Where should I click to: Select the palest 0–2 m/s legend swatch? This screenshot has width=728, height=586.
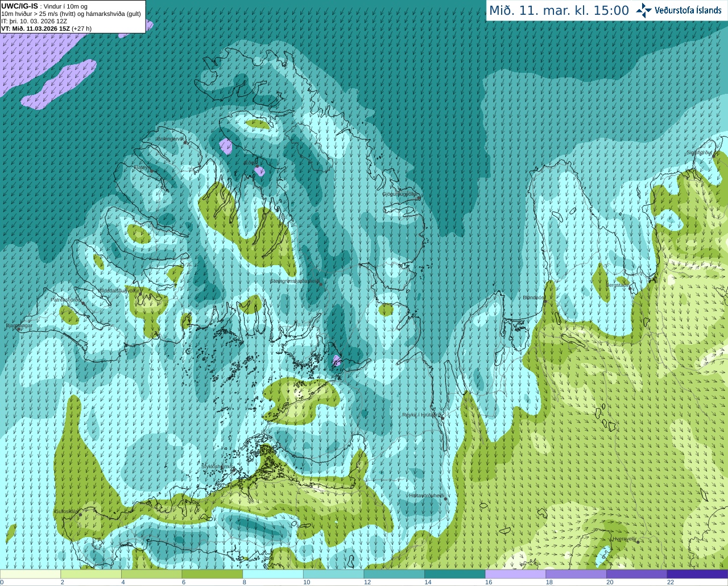click(x=30, y=574)
